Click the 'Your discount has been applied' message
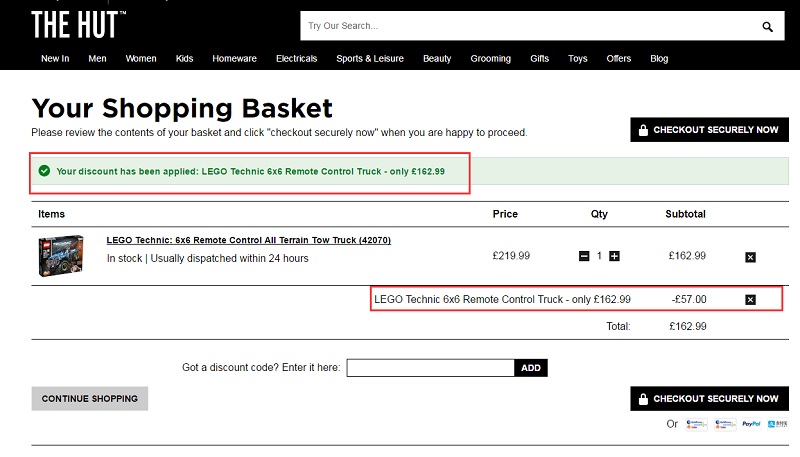This screenshot has height=457, width=800. [x=251, y=171]
